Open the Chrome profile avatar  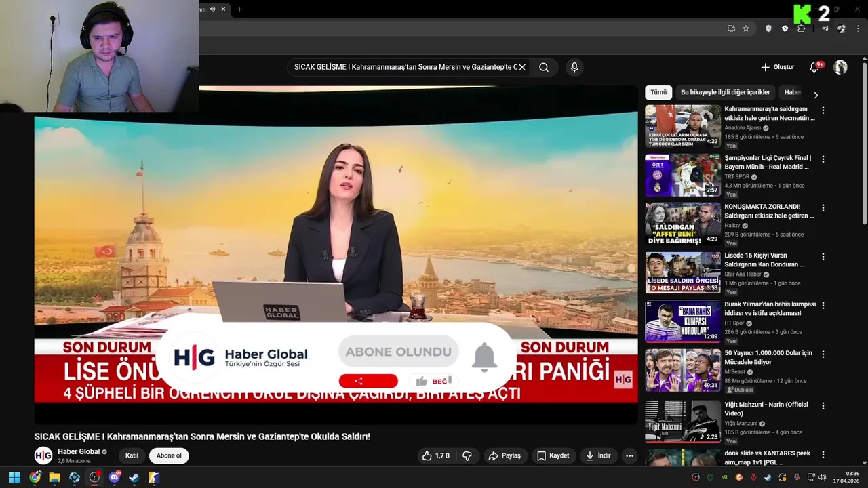pyautogui.click(x=842, y=28)
